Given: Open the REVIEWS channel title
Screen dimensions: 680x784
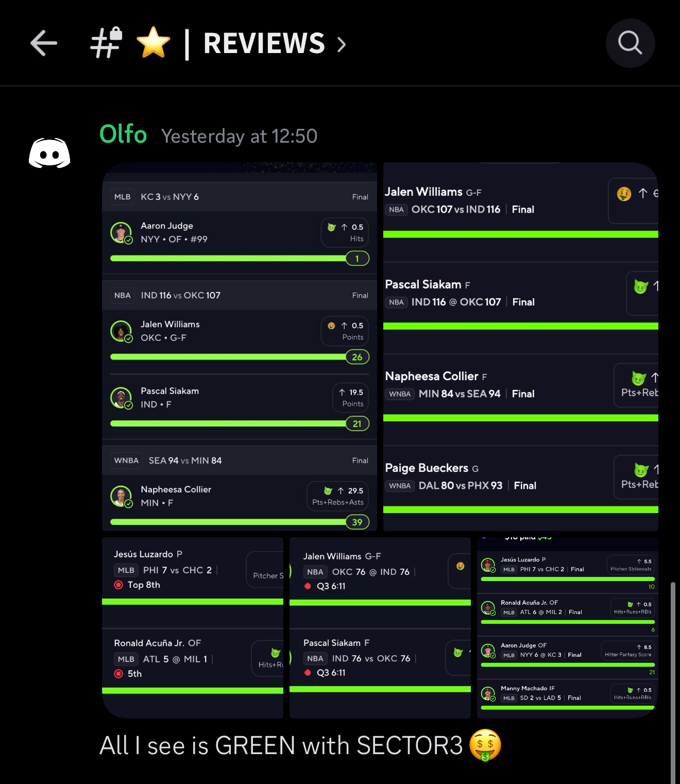Looking at the screenshot, I should (x=264, y=43).
